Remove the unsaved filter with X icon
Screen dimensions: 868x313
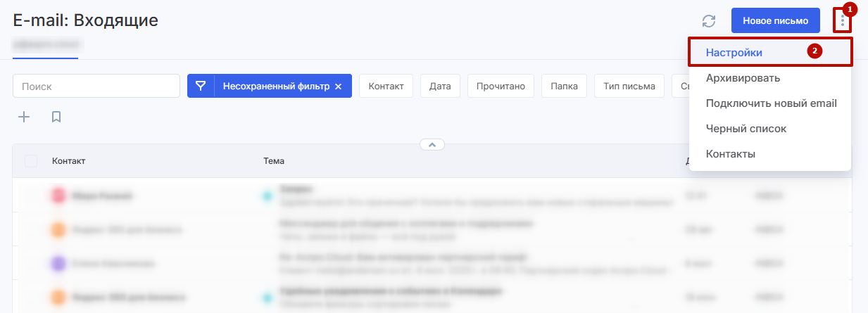coord(338,87)
